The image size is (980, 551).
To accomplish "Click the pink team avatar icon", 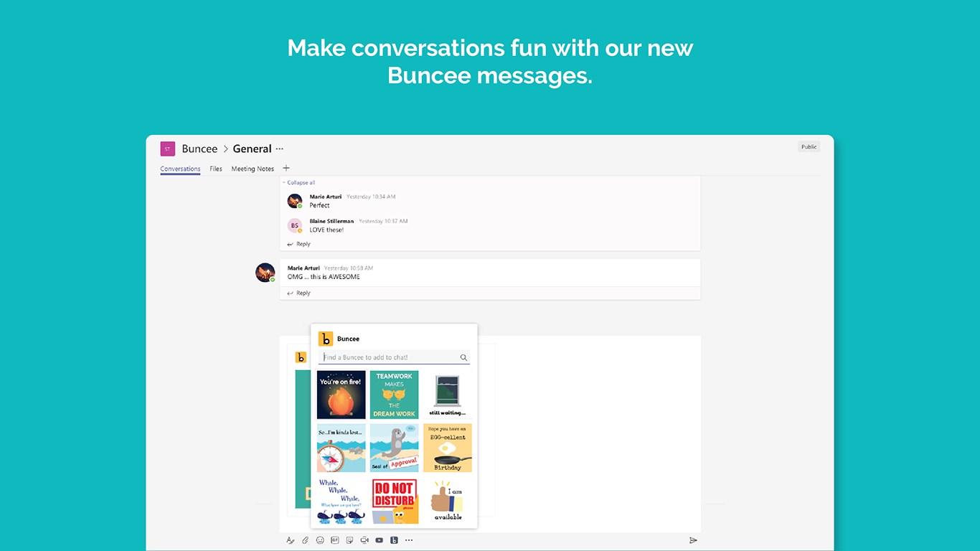I will tap(168, 149).
